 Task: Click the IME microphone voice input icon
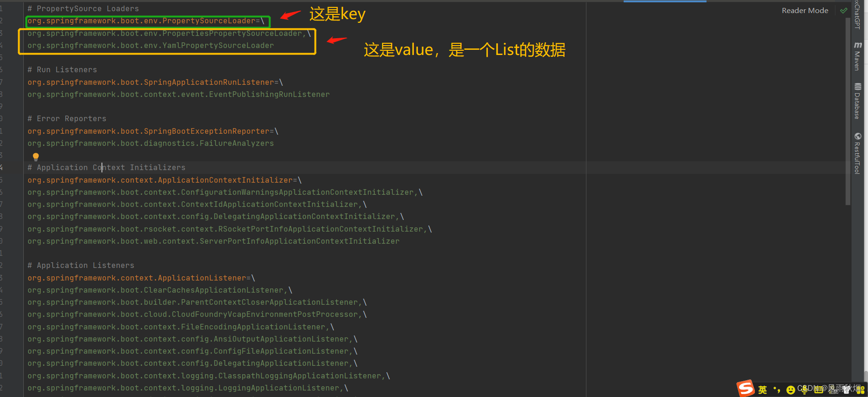(x=804, y=390)
